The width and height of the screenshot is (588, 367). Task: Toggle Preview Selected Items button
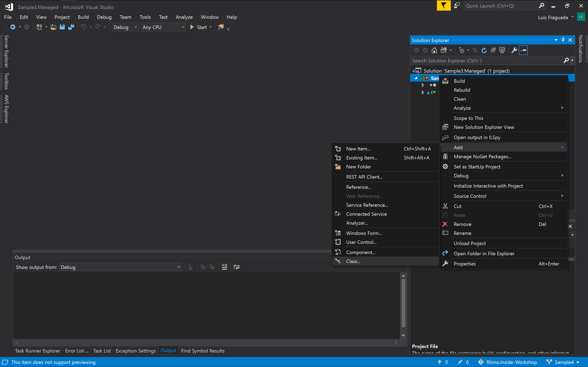(x=523, y=50)
